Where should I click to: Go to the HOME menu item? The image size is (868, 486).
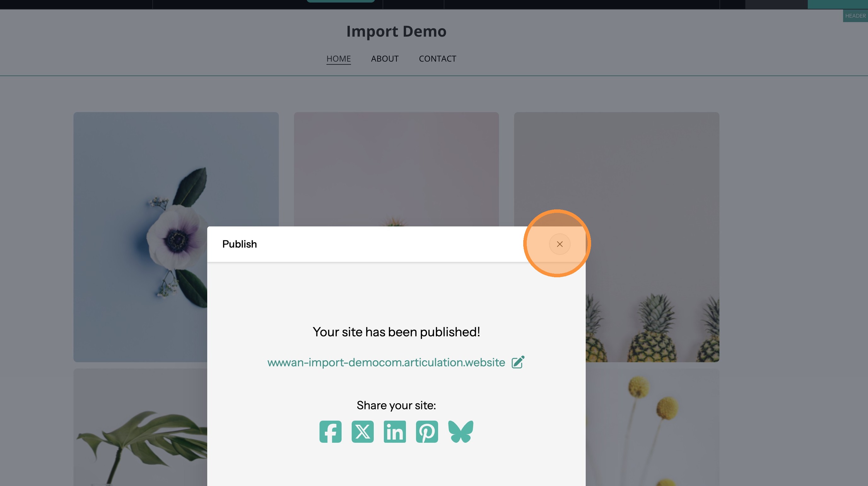coord(338,59)
